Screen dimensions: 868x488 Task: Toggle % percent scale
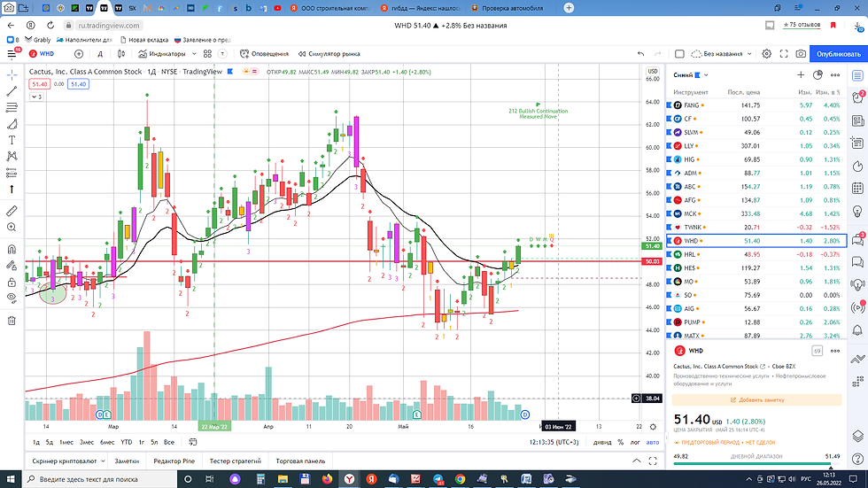[x=621, y=442]
